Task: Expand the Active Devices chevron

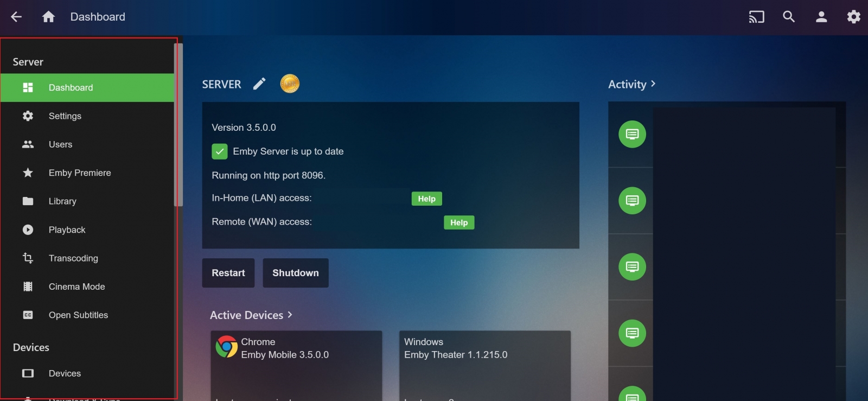Action: point(290,315)
